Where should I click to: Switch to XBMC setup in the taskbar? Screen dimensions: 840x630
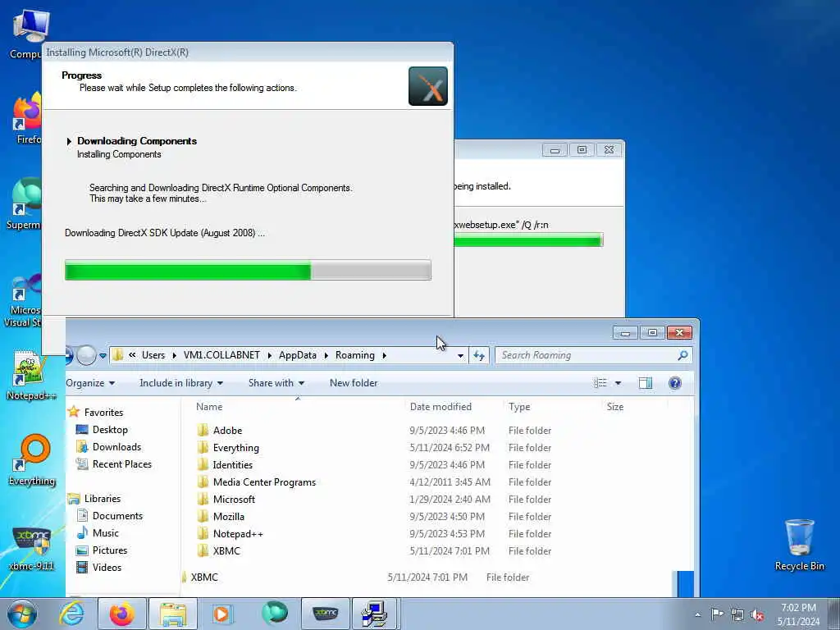tap(326, 614)
